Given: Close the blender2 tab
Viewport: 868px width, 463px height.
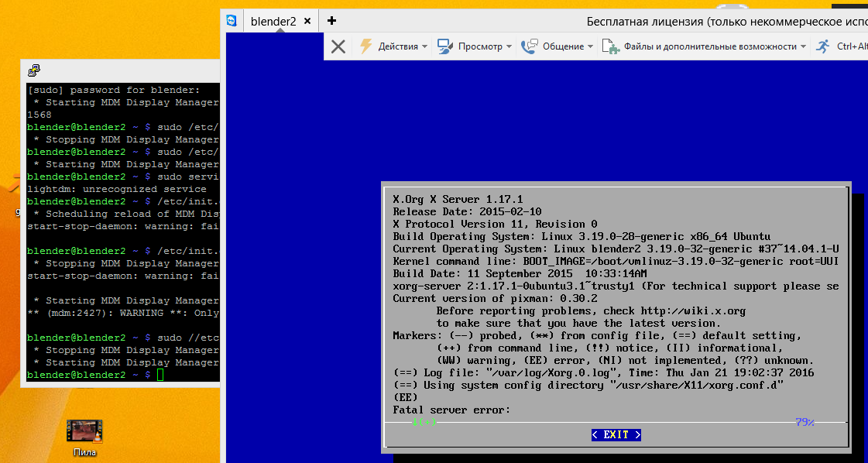Looking at the screenshot, I should pyautogui.click(x=308, y=22).
